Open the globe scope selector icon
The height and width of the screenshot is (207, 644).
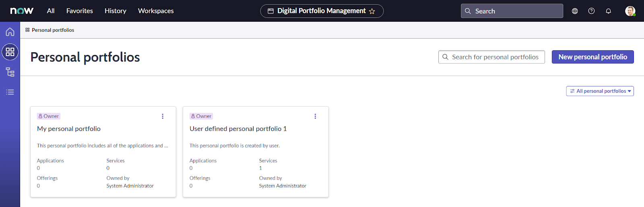[575, 11]
